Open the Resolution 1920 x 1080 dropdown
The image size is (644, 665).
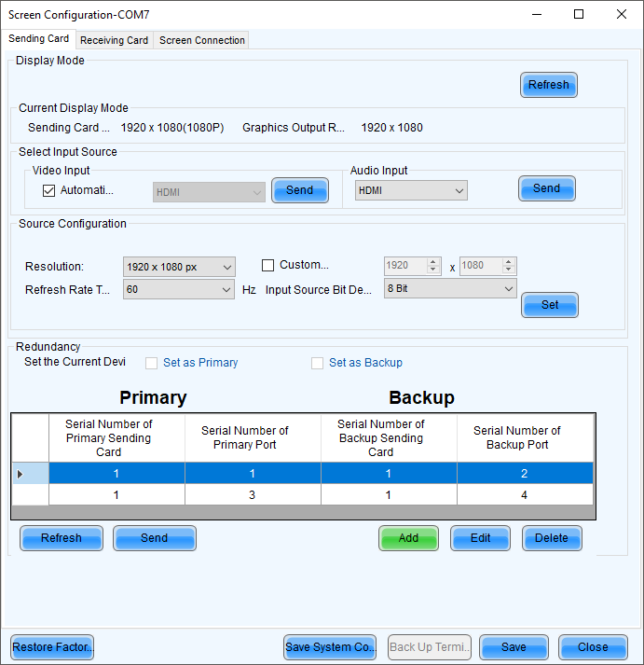[x=179, y=267]
